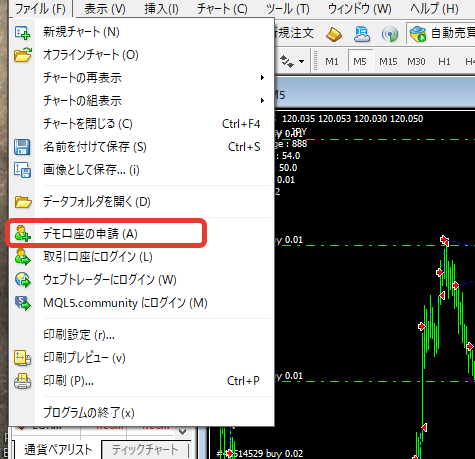This screenshot has width=475, height=459.
Task: Choose MQL5.community にログイン (M) entry
Action: tap(141, 303)
